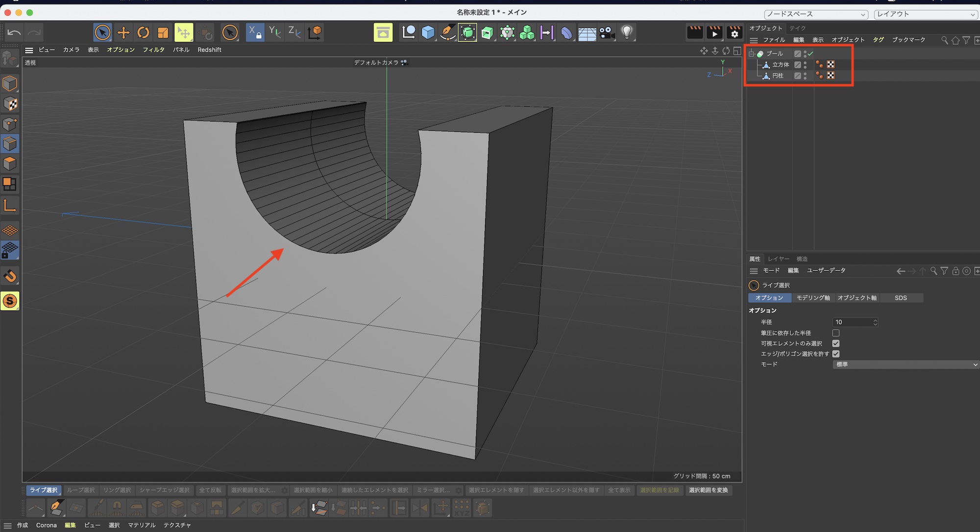Viewport: 980px width, 532px height.
Task: Select the magnet tool in the left sidebar
Action: [x=10, y=276]
